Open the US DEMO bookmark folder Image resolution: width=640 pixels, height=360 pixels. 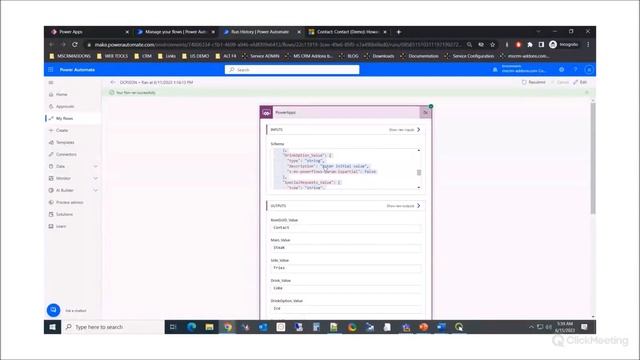pyautogui.click(x=196, y=56)
